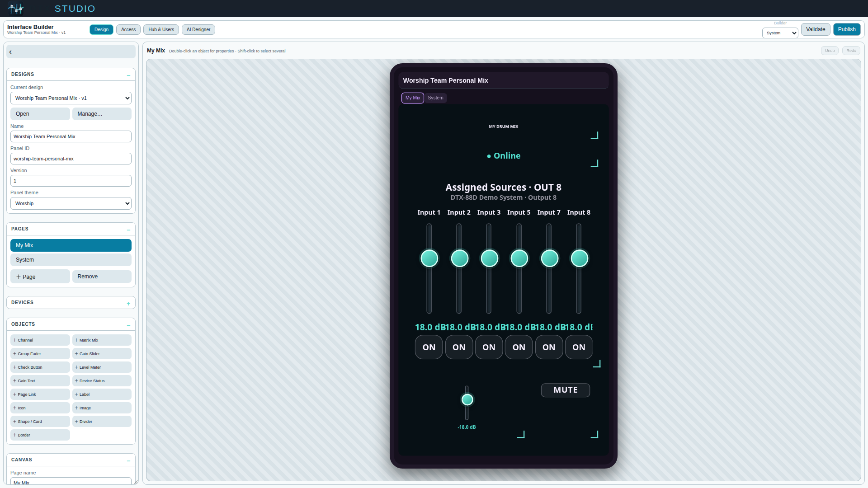
Task: Add a Gain Slider object
Action: 102,354
